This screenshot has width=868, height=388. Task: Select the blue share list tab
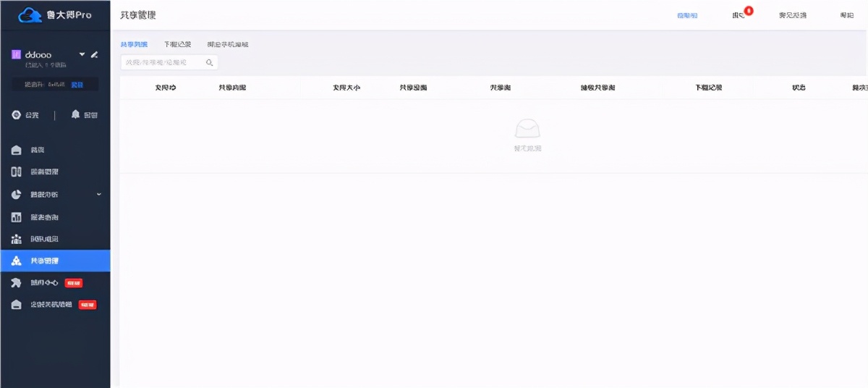click(134, 45)
